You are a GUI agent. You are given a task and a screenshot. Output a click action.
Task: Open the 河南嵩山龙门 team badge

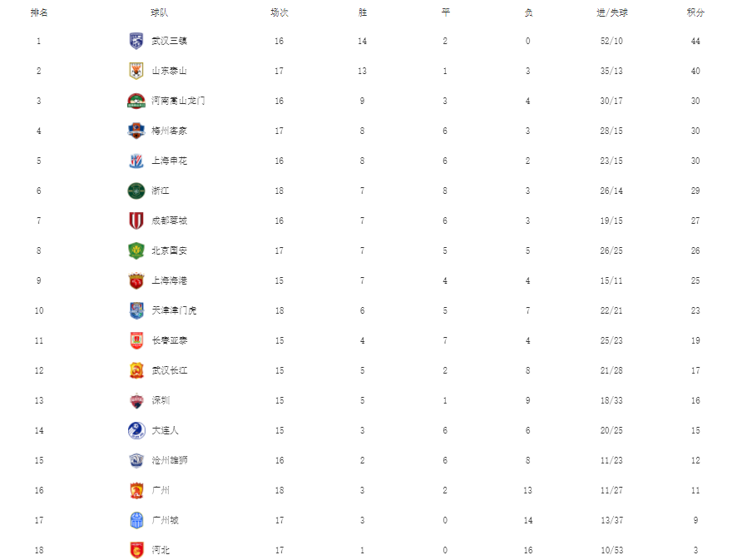[x=136, y=101]
